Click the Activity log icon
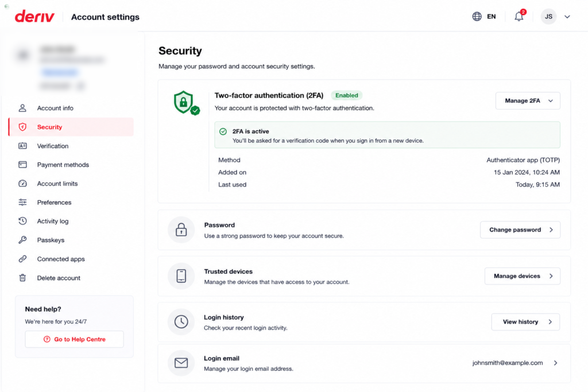This screenshot has height=392, width=588. [22, 221]
